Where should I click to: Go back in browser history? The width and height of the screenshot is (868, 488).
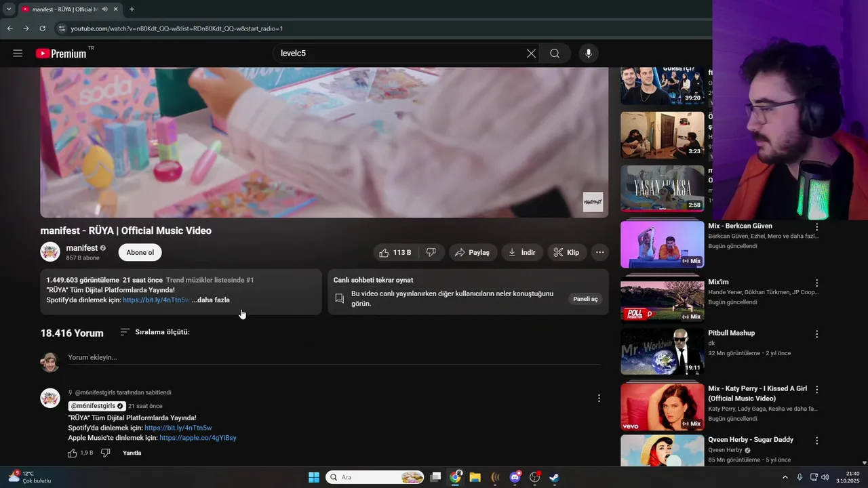9,28
